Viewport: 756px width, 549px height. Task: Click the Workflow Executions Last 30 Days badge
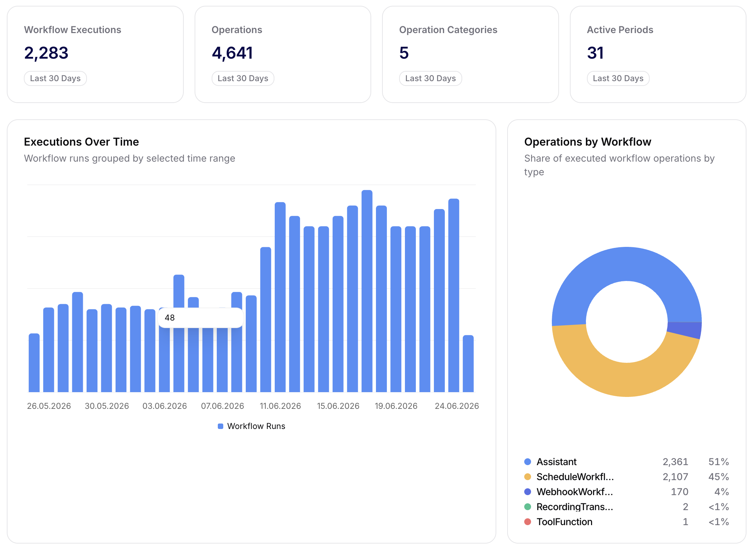coord(55,78)
